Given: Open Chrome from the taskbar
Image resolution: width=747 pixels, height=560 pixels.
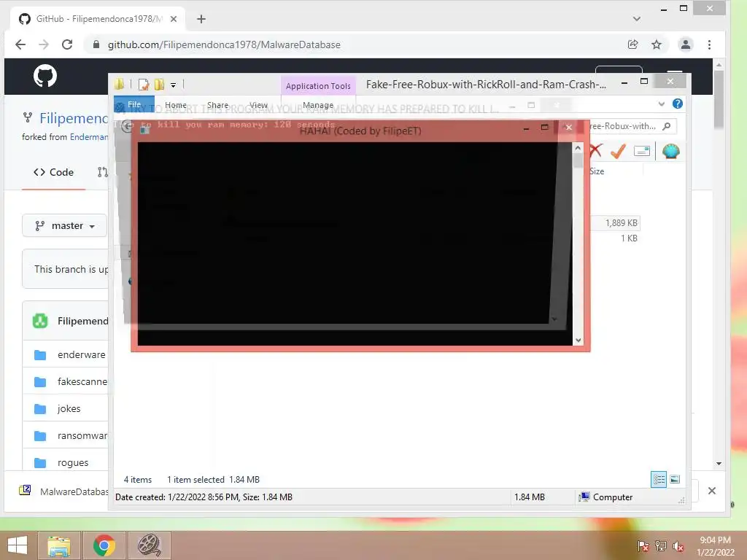Looking at the screenshot, I should (x=104, y=545).
